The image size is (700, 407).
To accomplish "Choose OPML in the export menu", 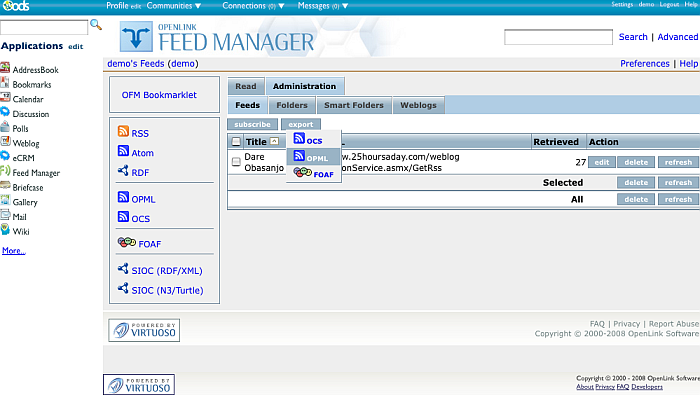I will click(x=311, y=157).
